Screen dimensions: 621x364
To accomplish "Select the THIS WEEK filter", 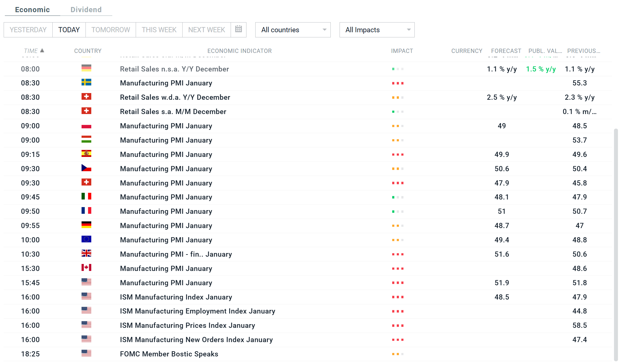I will [x=159, y=30].
